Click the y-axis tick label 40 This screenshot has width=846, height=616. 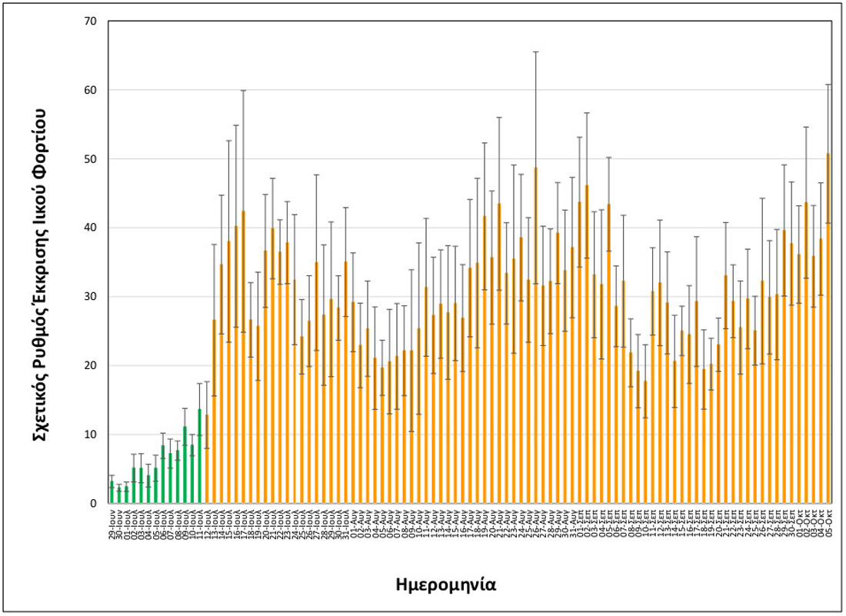(90, 228)
